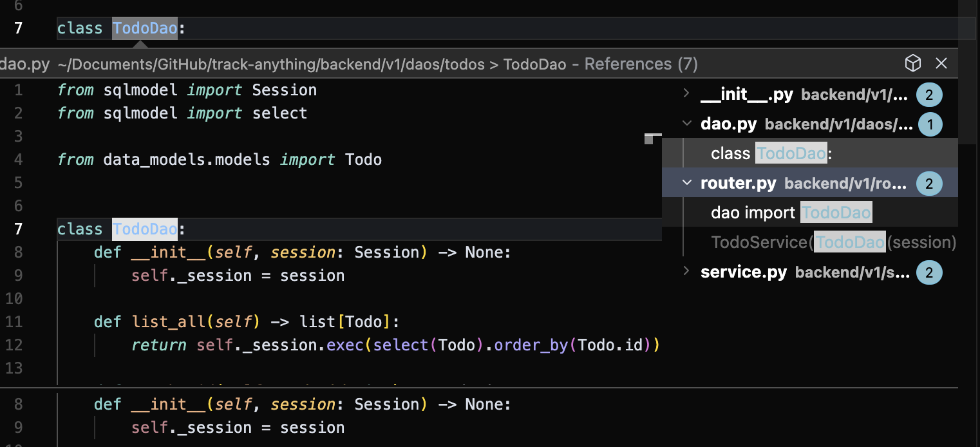Select router.py file row in references
This screenshot has width=980, height=447.
point(810,183)
